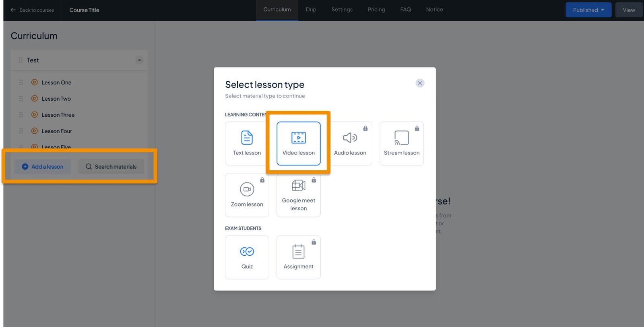Click the lock icon on Stream lesson

(417, 128)
